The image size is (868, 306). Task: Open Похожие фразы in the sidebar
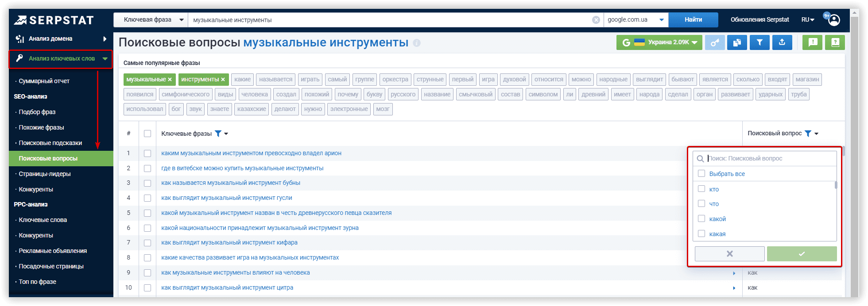[41, 128]
